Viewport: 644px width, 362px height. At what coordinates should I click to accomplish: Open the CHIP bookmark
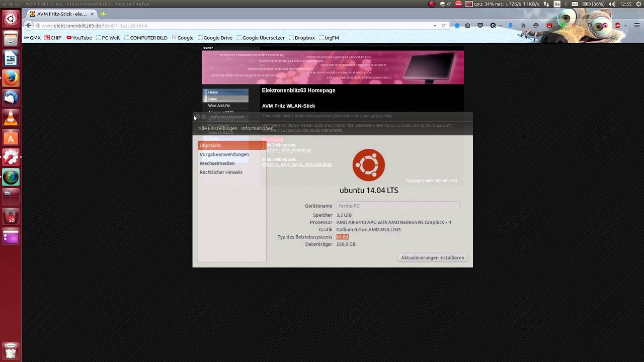point(53,38)
